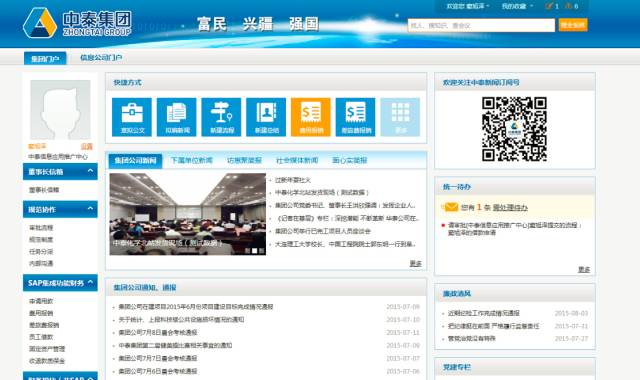Click the Zhongtai Group logo
This screenshot has width=640, height=380.
pyautogui.click(x=77, y=23)
